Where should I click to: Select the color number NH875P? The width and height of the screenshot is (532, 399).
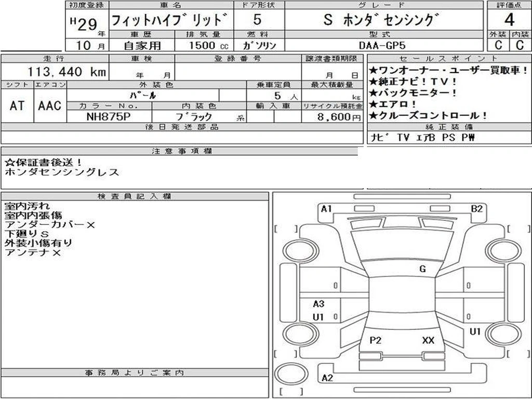point(109,117)
